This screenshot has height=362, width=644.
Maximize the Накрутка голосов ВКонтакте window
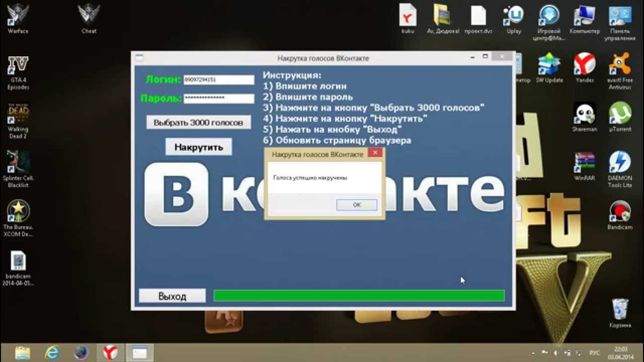(x=486, y=57)
